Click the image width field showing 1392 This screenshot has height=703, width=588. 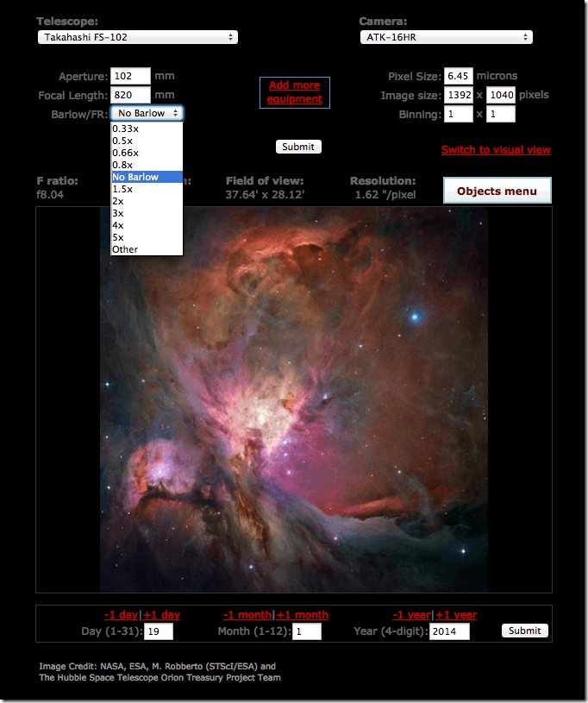pos(459,95)
